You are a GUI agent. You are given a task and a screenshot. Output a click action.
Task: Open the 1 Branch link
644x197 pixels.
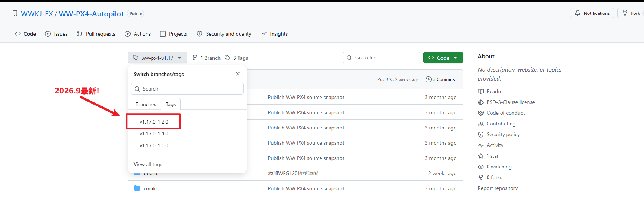tap(207, 58)
